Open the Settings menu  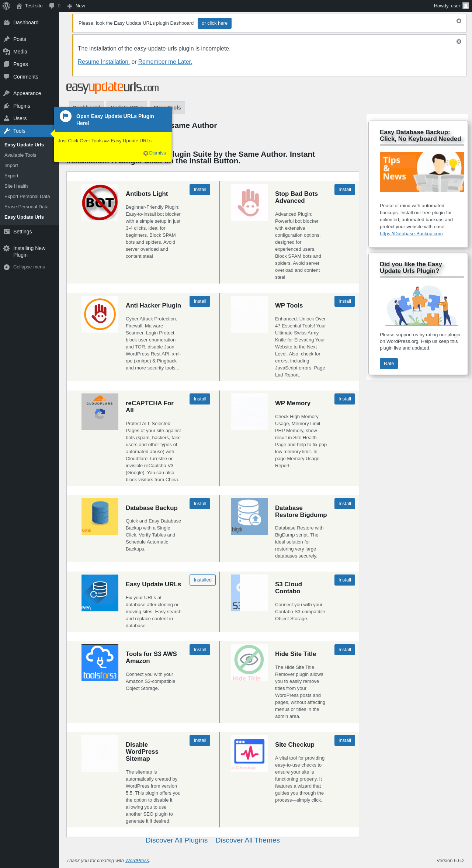click(29, 232)
